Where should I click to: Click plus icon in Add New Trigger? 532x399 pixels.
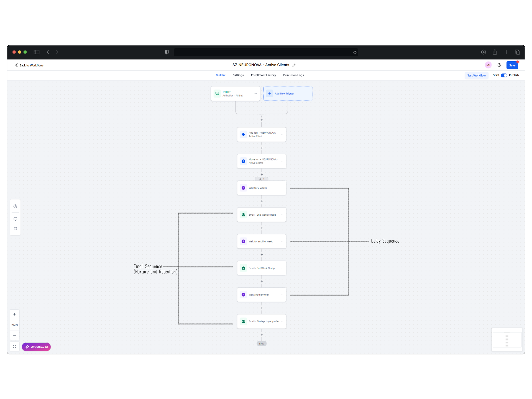pos(269,94)
